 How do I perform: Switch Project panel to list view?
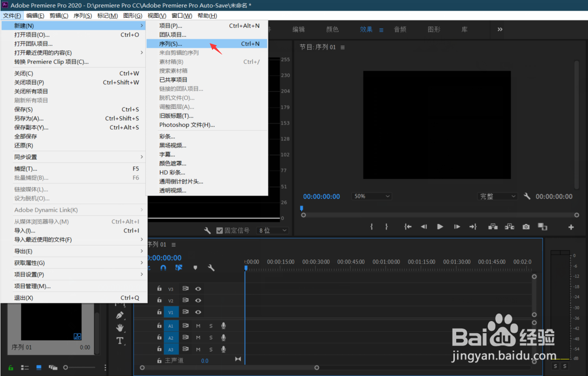25,367
